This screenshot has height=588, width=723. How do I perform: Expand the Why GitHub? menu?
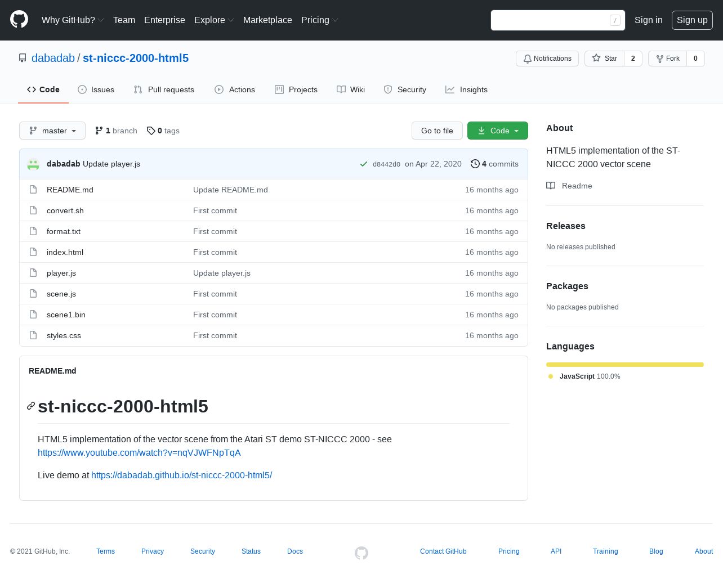point(73,20)
